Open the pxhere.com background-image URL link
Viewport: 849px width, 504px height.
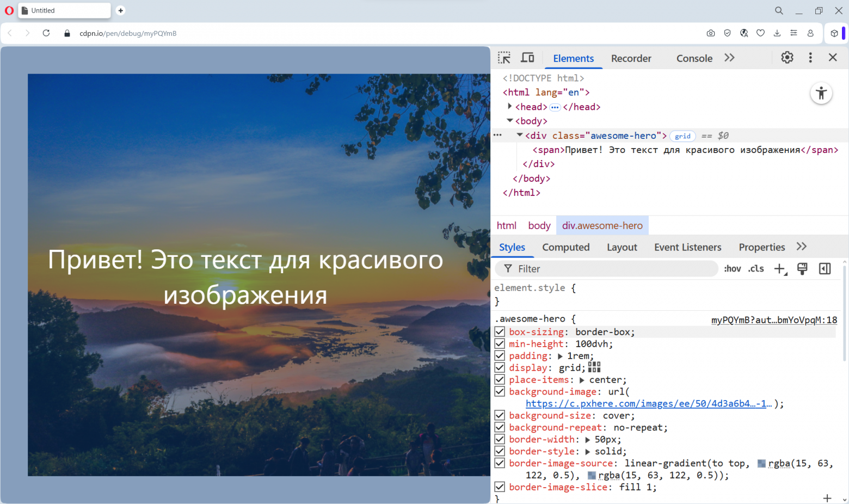648,403
